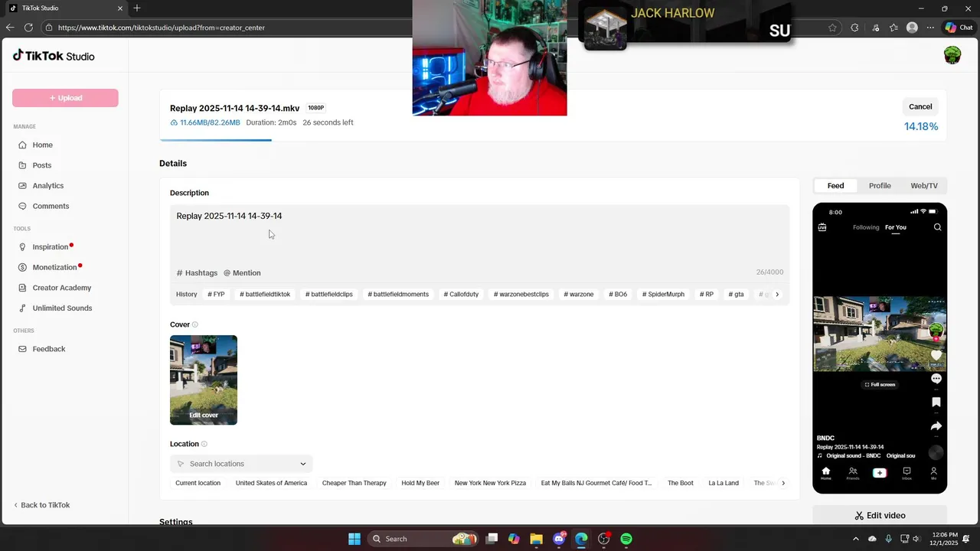Screen dimensions: 980x551
Task: Open File Explorer from the taskbar
Action: tap(536, 539)
